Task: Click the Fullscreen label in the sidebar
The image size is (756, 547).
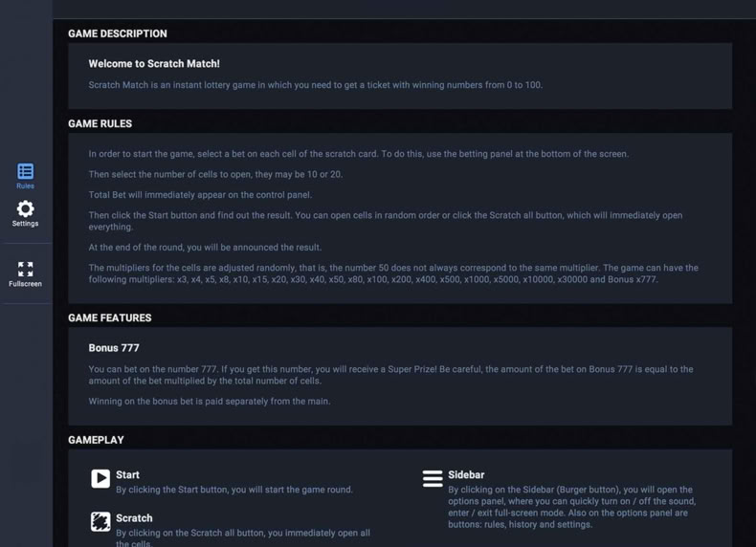Action: [25, 284]
